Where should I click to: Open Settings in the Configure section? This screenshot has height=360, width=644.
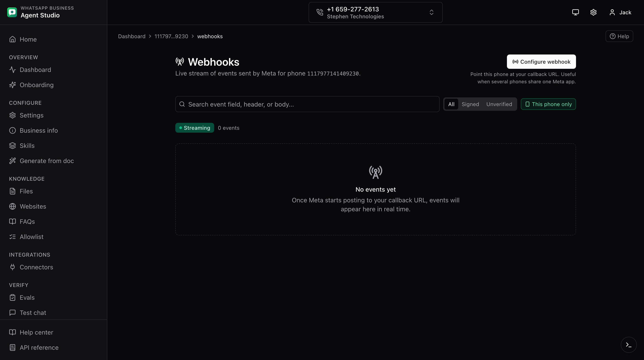[53, 115]
